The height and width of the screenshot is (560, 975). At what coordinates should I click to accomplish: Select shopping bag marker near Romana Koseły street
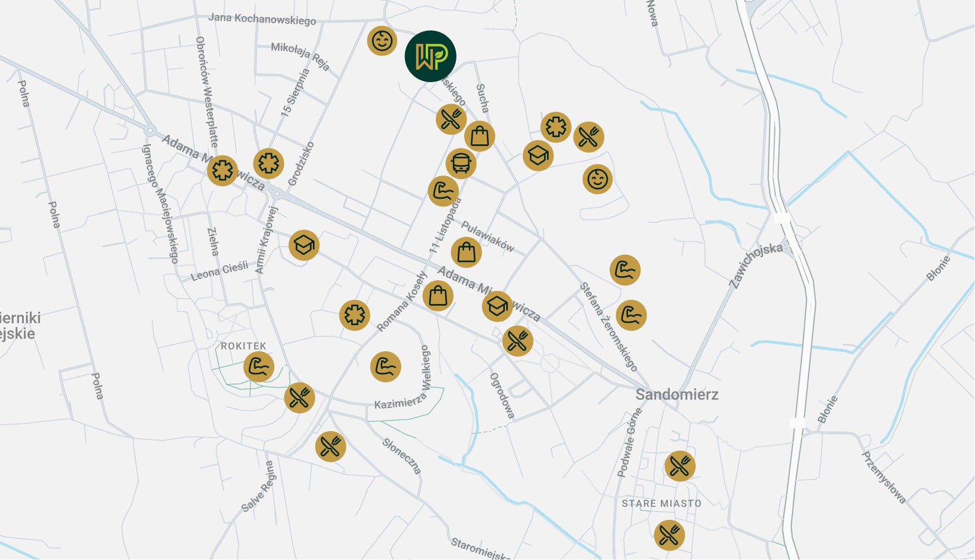point(438,296)
